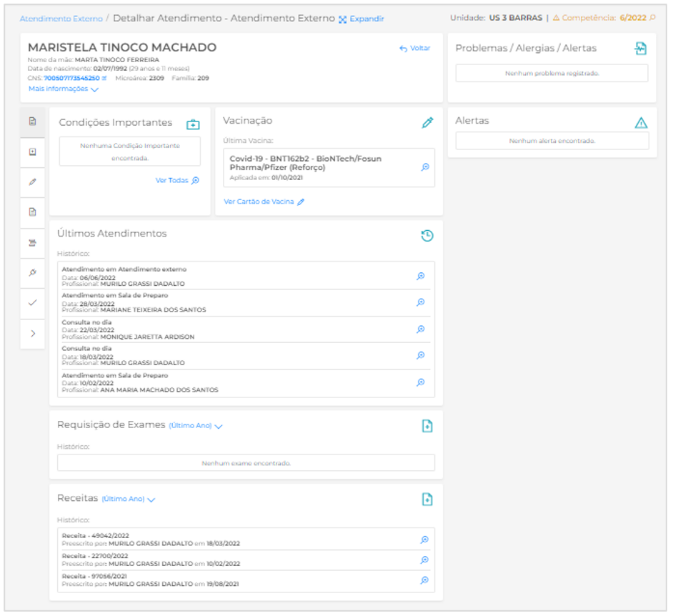Click the history clock icon in Últimos Atendimentos

click(x=427, y=236)
